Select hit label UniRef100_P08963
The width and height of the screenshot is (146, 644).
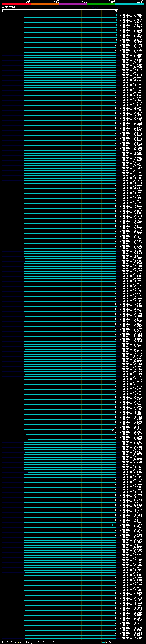131,321
